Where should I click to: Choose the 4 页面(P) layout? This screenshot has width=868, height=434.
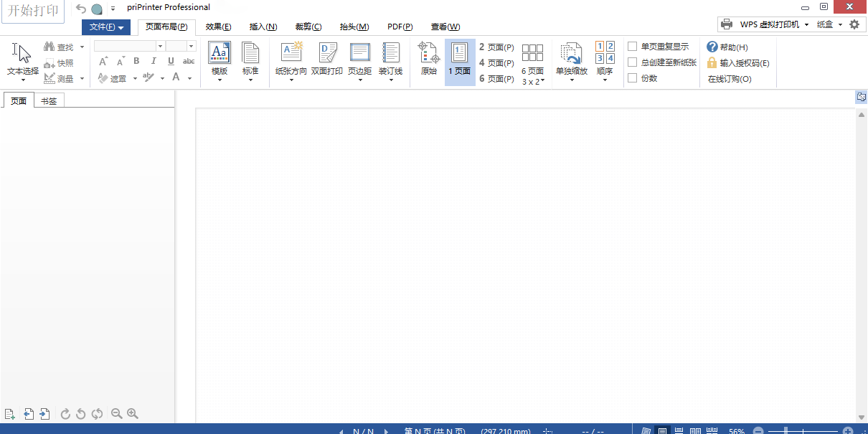tap(496, 63)
